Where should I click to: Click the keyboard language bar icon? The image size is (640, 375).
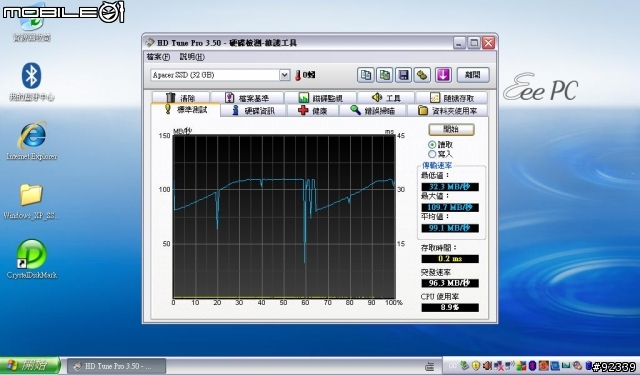tap(429, 366)
